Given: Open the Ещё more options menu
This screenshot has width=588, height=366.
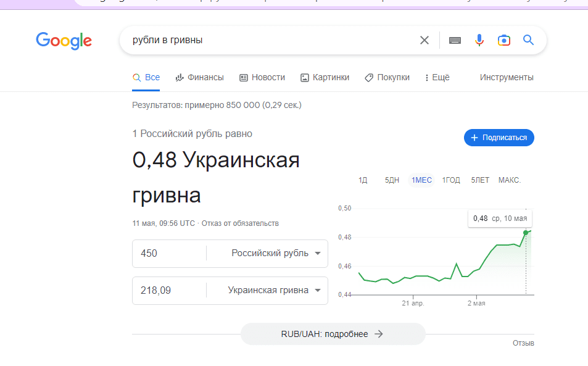Looking at the screenshot, I should (437, 78).
